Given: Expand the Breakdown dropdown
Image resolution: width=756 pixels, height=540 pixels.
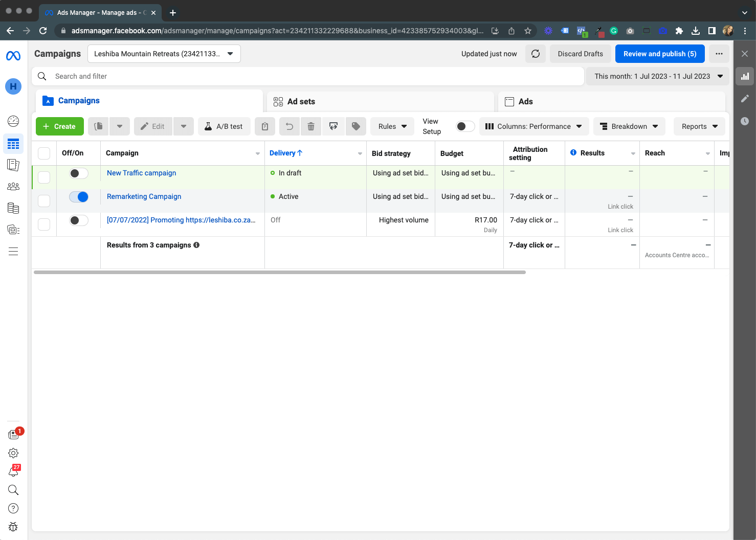Looking at the screenshot, I should click(629, 126).
